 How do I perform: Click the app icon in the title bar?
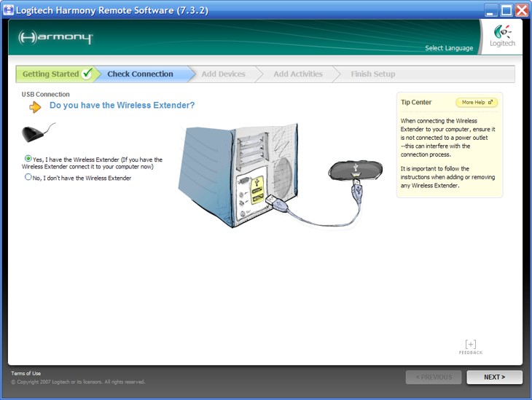click(8, 10)
